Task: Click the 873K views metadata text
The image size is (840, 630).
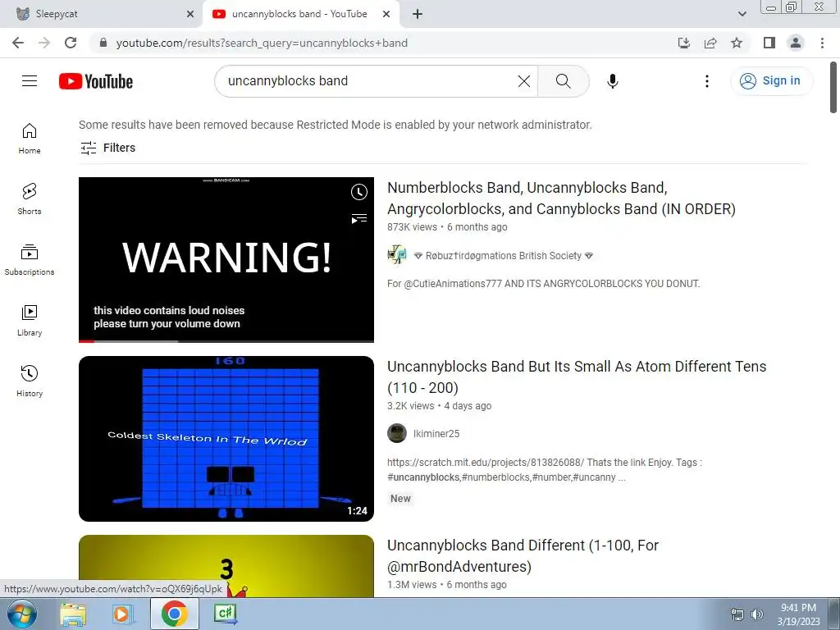Action: 412,227
